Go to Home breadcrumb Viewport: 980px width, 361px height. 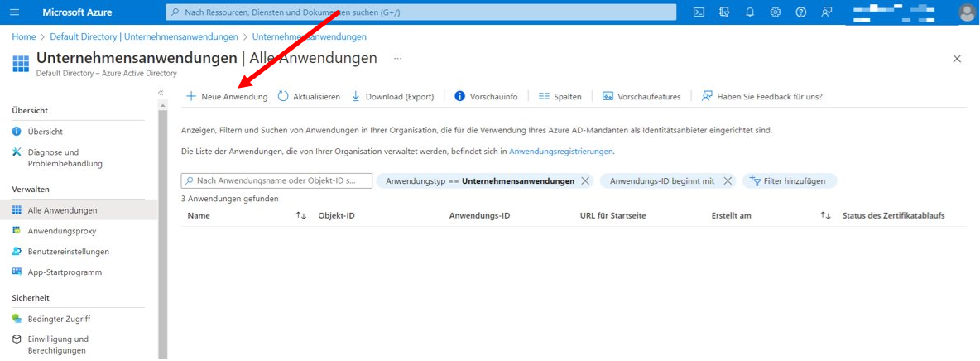pos(24,37)
